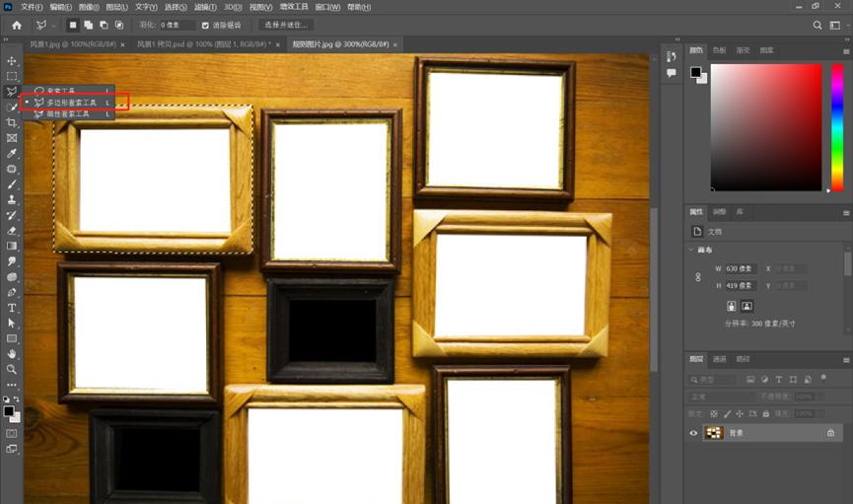Choose the Crop tool
The height and width of the screenshot is (504, 853).
12,122
